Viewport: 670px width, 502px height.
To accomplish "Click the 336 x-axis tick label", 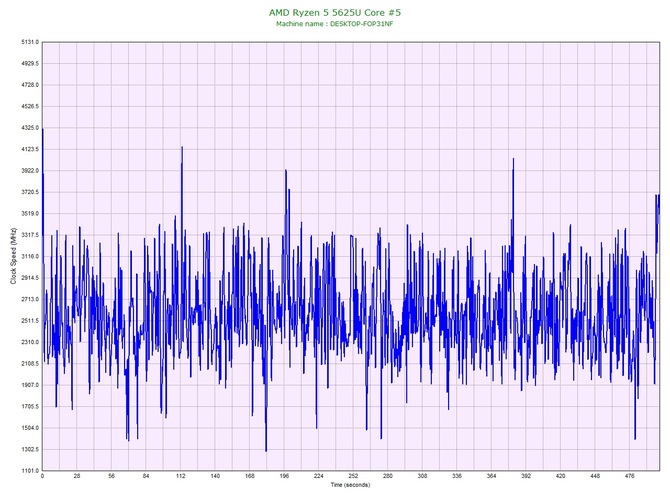I will pyautogui.click(x=457, y=476).
